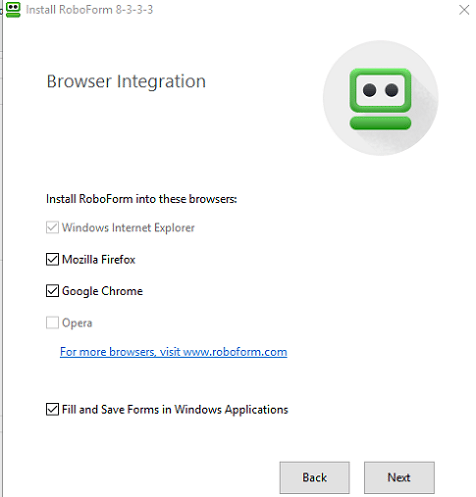Screen dimensions: 476x497
Task: Click 'Fill and Save Forms in Windows Applications' text
Action: coord(175,410)
